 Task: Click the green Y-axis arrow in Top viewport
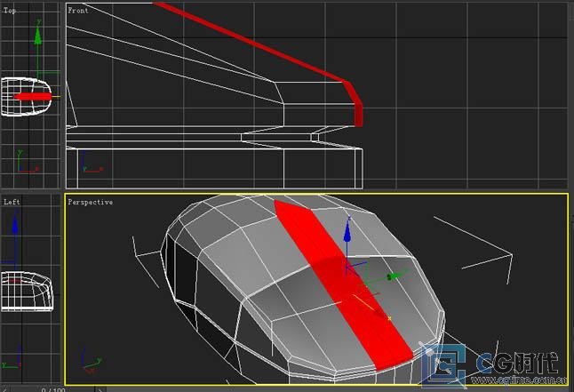point(36,36)
